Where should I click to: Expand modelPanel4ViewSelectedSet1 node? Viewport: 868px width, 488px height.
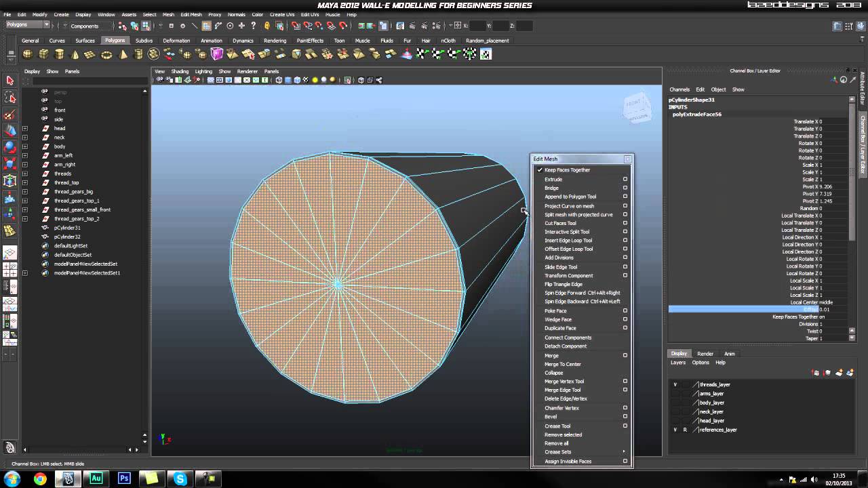25,273
